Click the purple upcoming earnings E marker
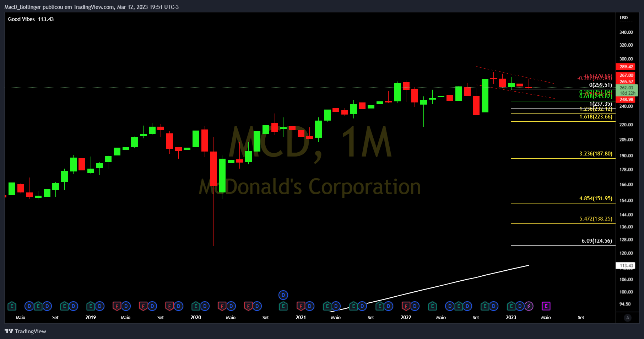 pyautogui.click(x=546, y=306)
